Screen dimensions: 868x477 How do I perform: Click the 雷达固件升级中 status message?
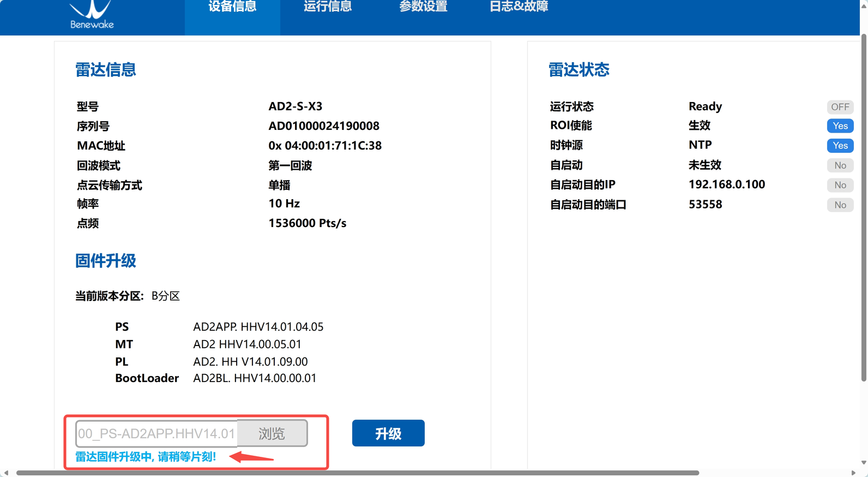(146, 457)
